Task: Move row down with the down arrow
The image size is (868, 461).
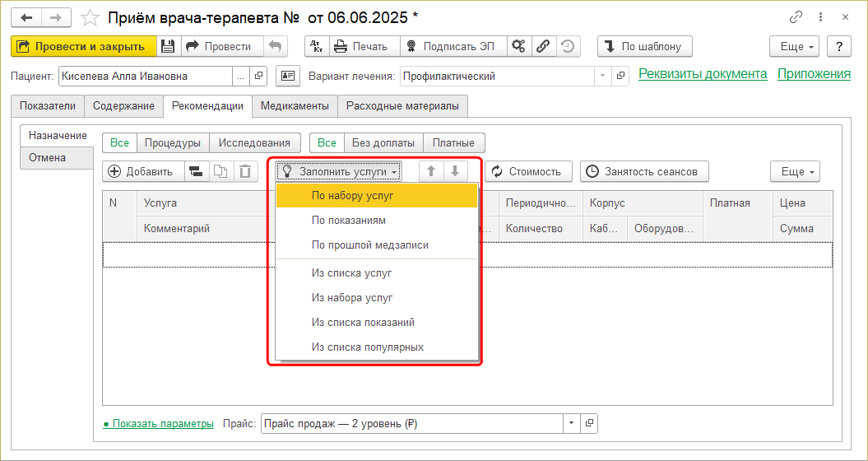Action: [456, 172]
